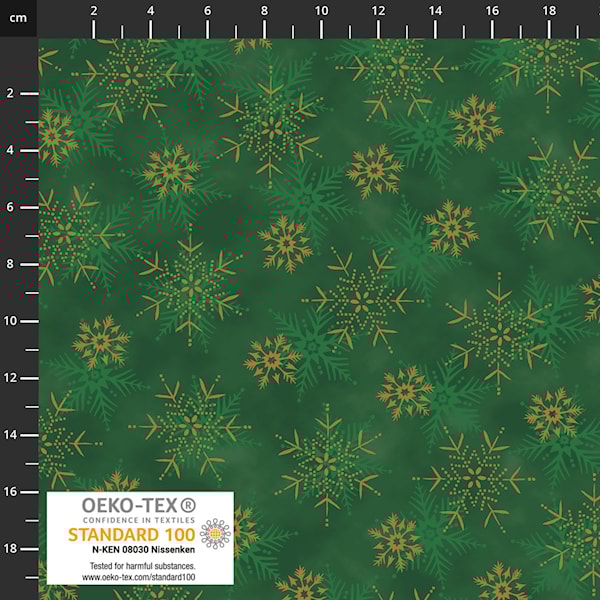The image size is (600, 600).
Task: Click the OEKO-TEX flower emblem icon
Action: pyautogui.click(x=215, y=534)
